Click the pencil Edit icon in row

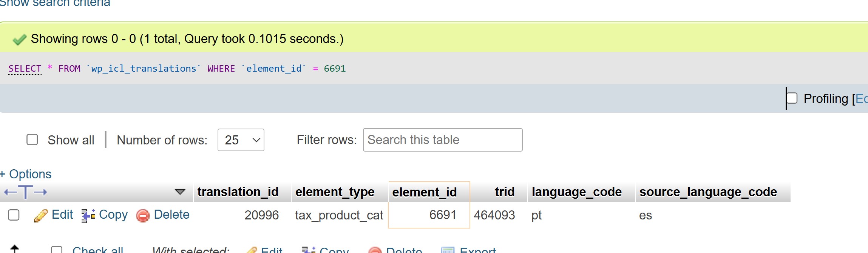tap(41, 216)
